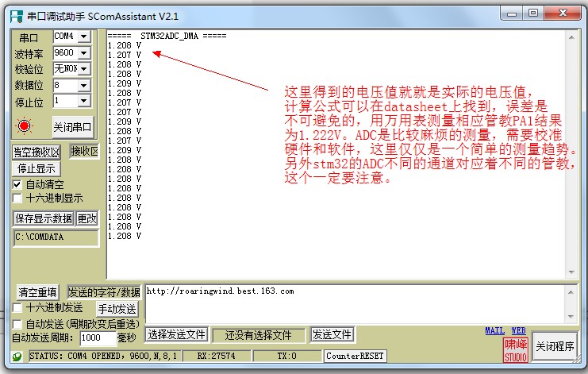Image resolution: width=588 pixels, height=374 pixels.
Task: Toggle the 自动清空 checkbox
Action: click(x=17, y=184)
